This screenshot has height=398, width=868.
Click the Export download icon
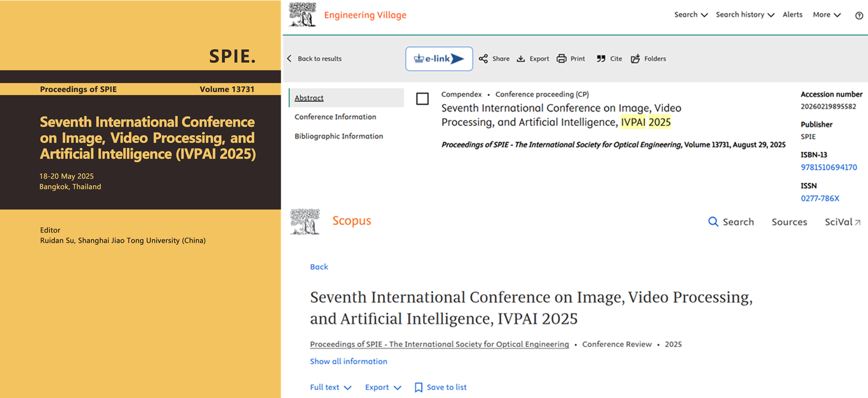[521, 59]
